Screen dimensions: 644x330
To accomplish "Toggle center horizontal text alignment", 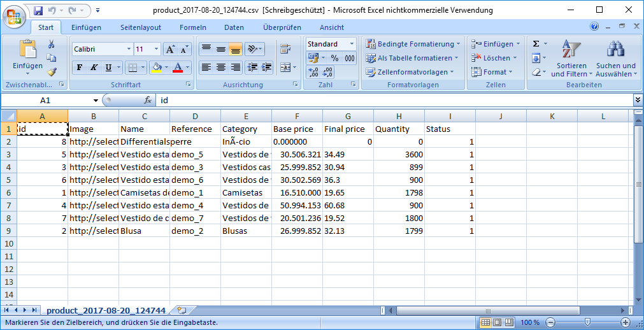I will tap(221, 68).
